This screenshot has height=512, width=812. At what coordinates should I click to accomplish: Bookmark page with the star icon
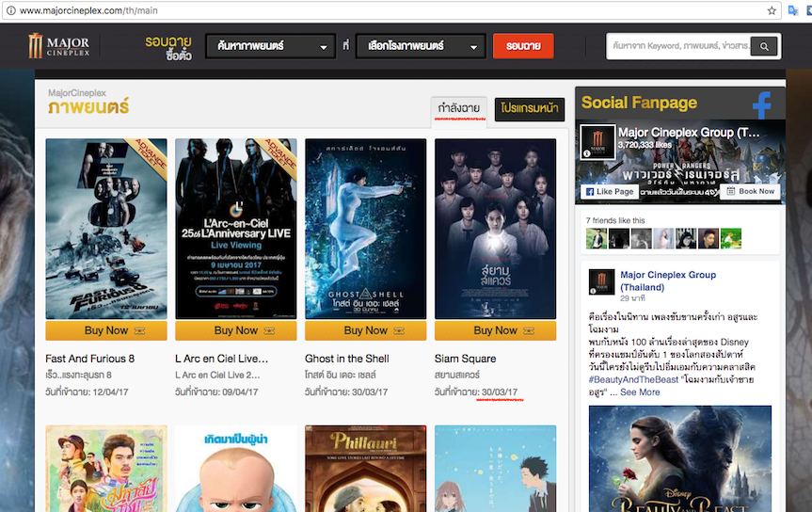click(x=772, y=10)
